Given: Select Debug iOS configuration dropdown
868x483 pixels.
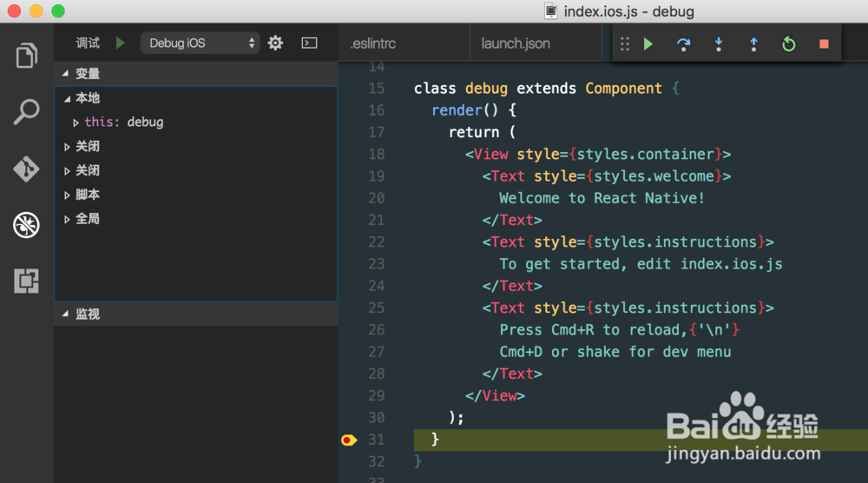Looking at the screenshot, I should tap(200, 43).
